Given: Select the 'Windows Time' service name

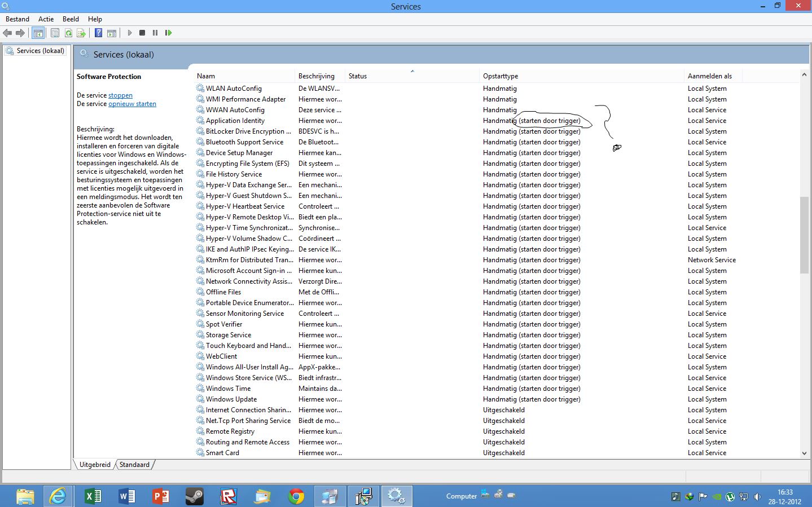Looking at the screenshot, I should pyautogui.click(x=228, y=389).
